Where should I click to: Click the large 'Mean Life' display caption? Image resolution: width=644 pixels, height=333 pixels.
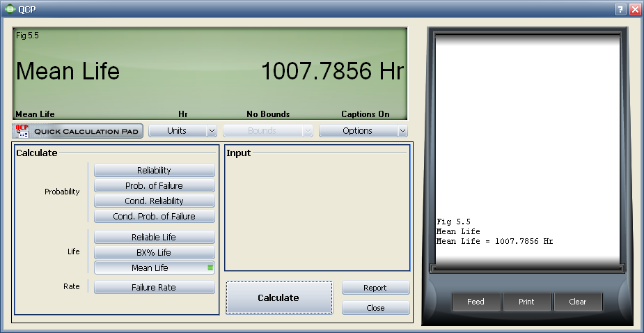coord(68,71)
